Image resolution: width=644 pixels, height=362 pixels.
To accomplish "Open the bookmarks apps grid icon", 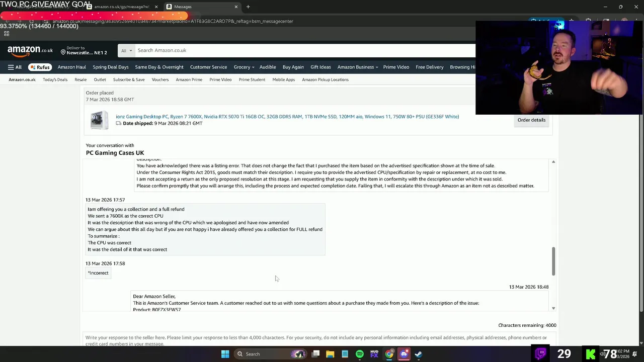I will (7, 34).
